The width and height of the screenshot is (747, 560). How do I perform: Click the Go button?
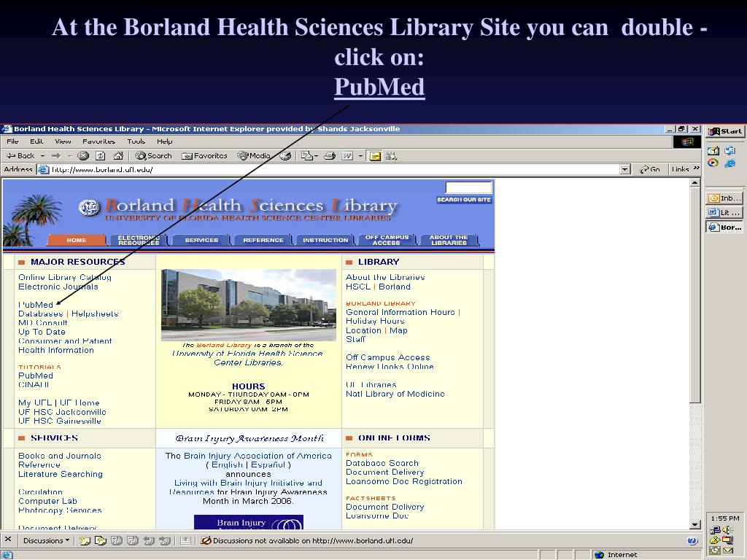point(650,169)
